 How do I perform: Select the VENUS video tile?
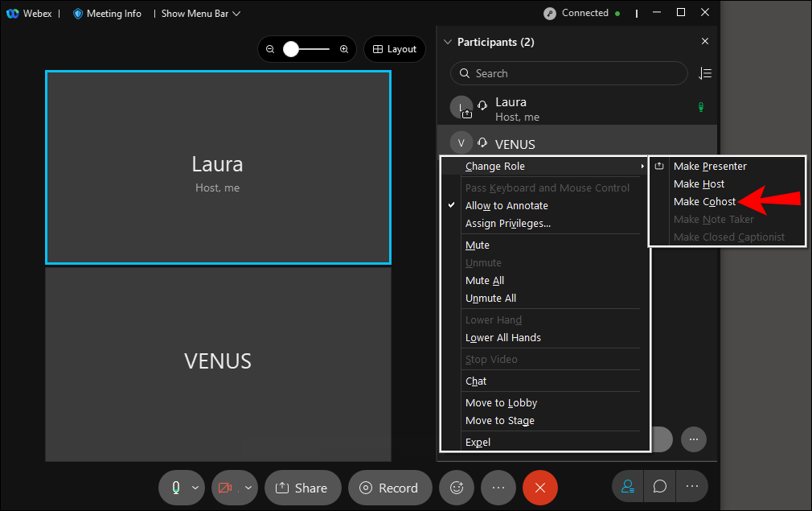click(x=218, y=364)
